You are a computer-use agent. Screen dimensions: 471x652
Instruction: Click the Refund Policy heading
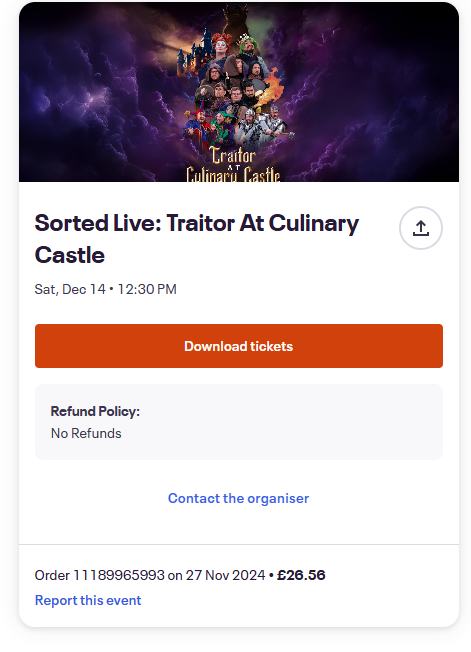pyautogui.click(x=95, y=411)
